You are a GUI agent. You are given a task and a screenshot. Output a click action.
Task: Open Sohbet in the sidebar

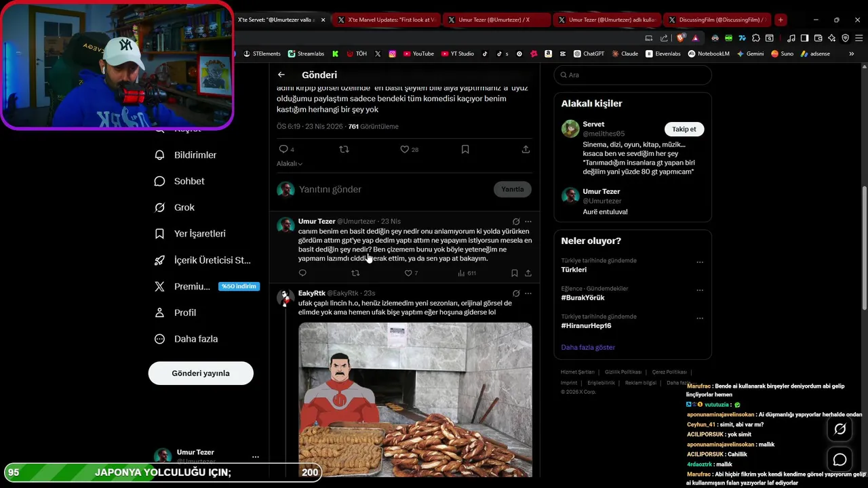pyautogui.click(x=180, y=181)
